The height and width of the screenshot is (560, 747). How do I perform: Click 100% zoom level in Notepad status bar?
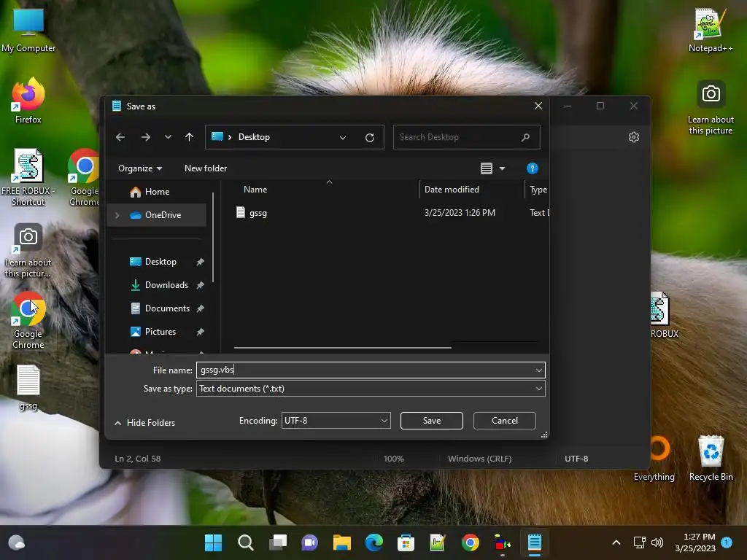tap(393, 459)
